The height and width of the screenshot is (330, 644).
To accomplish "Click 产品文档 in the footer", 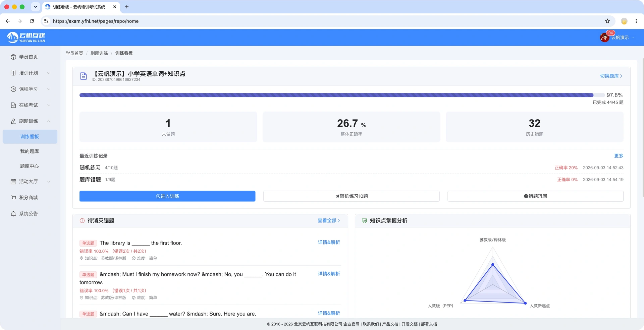I will 390,324.
